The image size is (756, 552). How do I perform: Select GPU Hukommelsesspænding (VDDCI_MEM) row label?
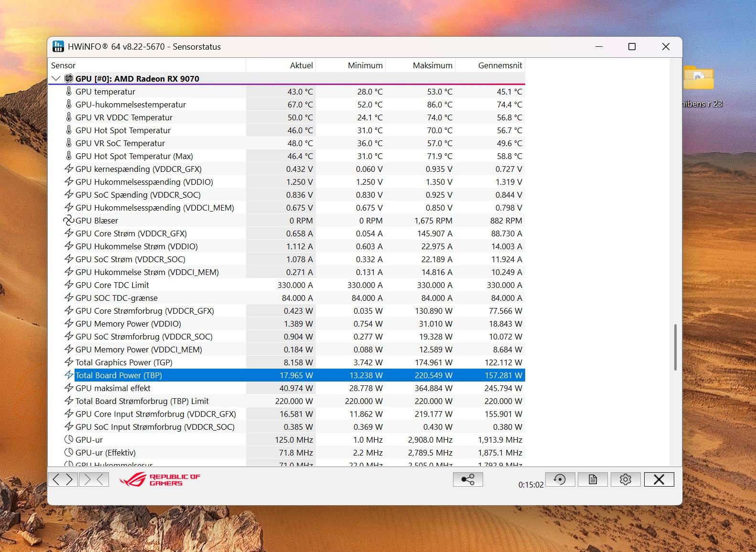(155, 207)
